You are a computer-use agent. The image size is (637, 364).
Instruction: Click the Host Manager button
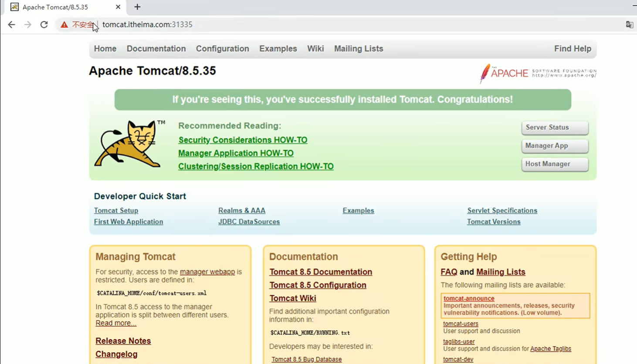tap(555, 164)
